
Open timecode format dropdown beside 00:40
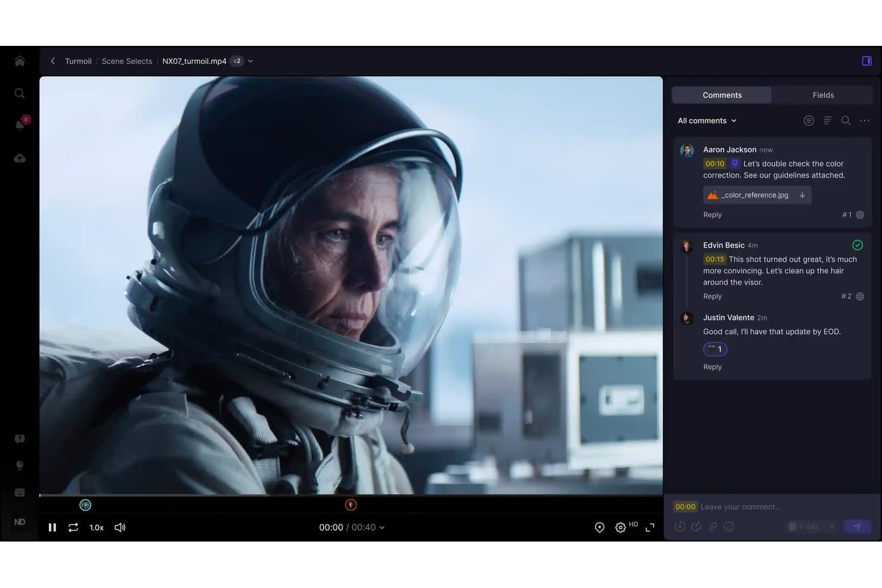pyautogui.click(x=382, y=527)
